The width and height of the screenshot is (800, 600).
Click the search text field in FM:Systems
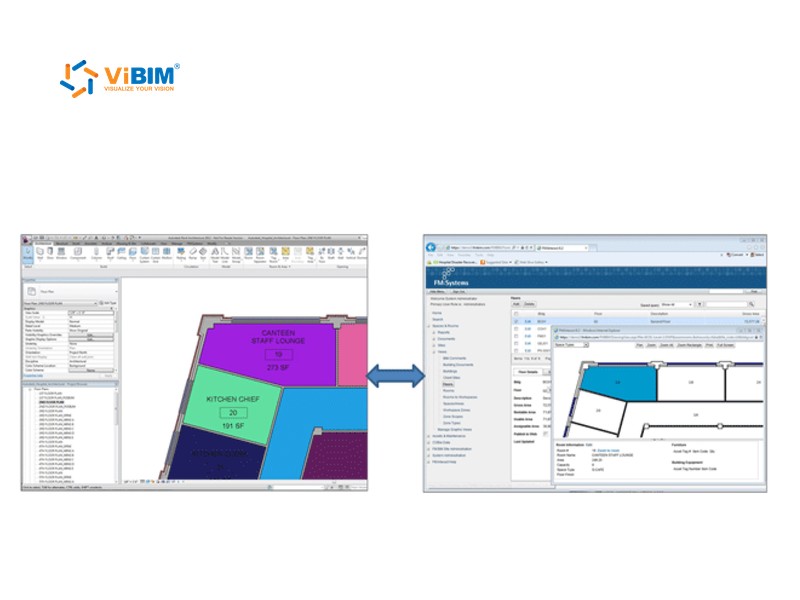(x=727, y=305)
